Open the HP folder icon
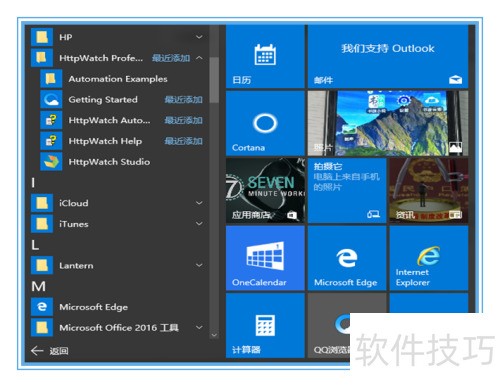The width and height of the screenshot is (500, 387). [42, 37]
